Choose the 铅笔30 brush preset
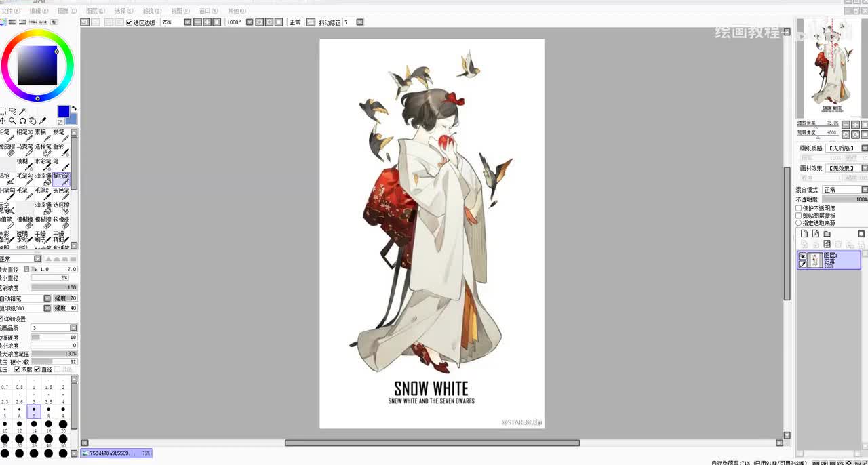The height and width of the screenshot is (465, 868). (25, 136)
